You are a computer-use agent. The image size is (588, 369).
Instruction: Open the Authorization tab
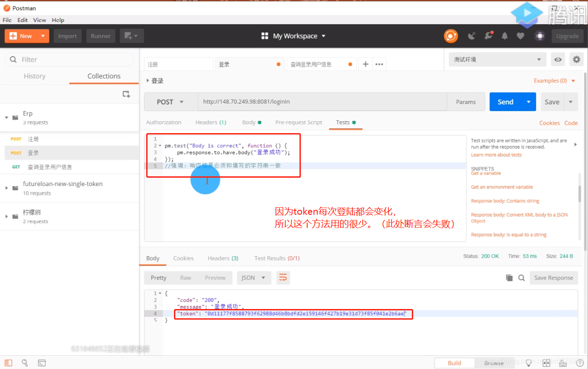coord(164,123)
